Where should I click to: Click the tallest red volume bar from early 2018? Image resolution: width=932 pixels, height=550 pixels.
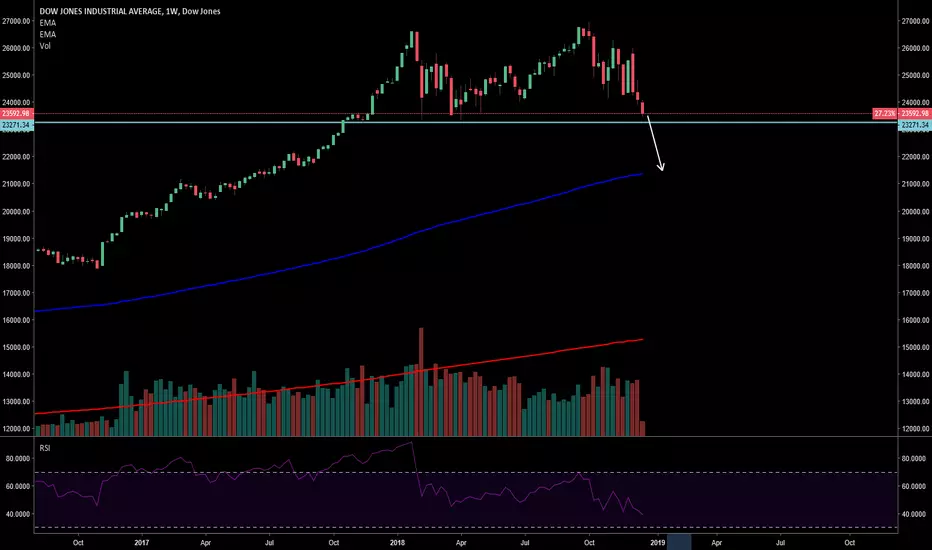pos(421,382)
